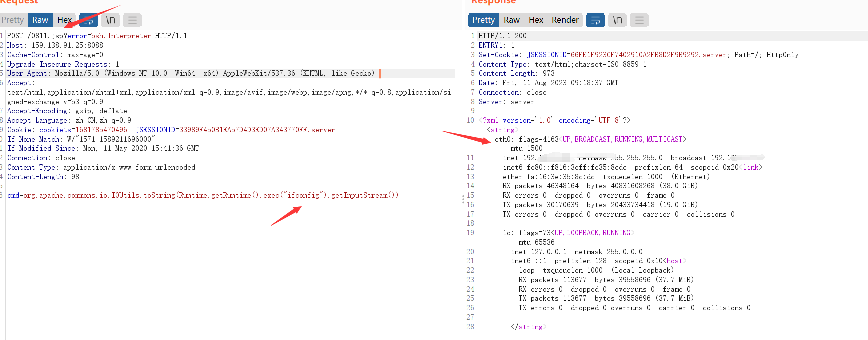Click the <?xml version='1.0' declaration line

[x=554, y=120]
